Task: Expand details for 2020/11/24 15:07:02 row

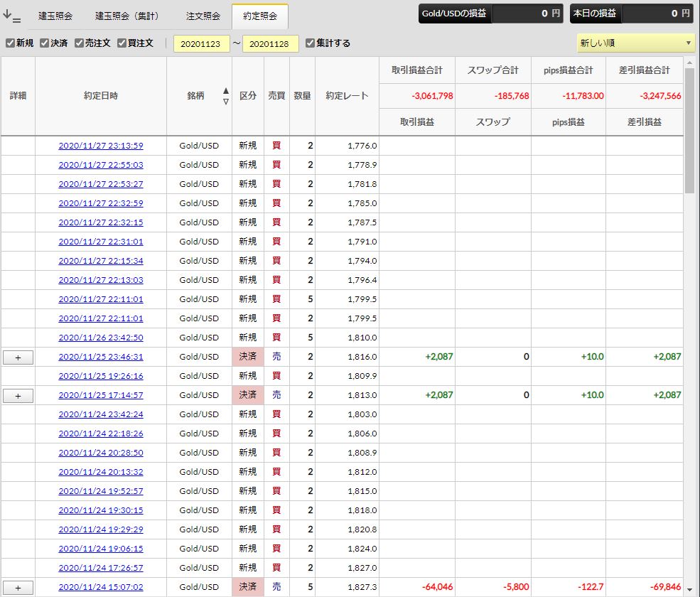Action: pyautogui.click(x=18, y=588)
